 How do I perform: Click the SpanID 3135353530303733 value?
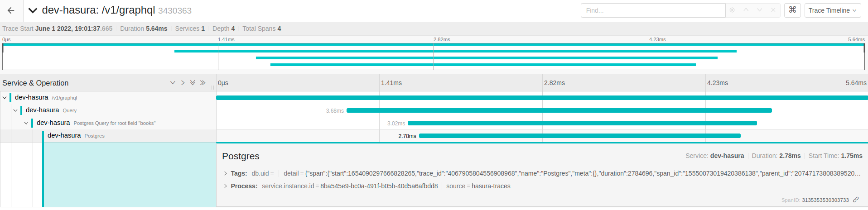click(825, 200)
